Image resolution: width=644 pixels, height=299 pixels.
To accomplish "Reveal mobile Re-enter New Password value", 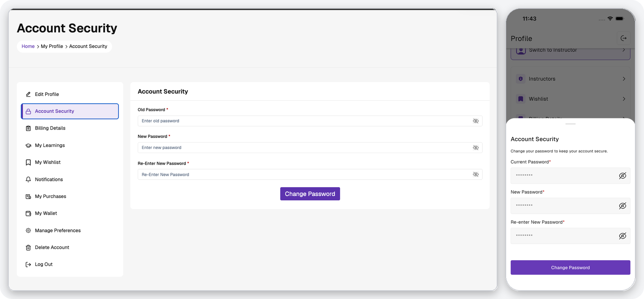I will pyautogui.click(x=623, y=236).
